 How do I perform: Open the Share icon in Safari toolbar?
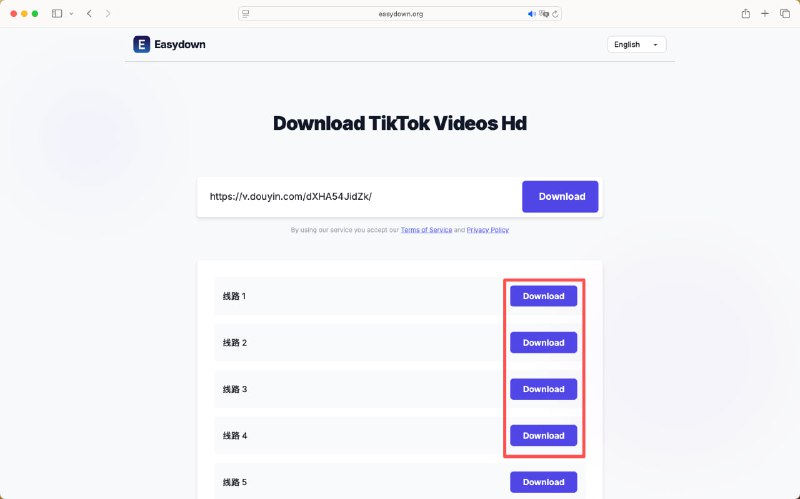pos(745,14)
